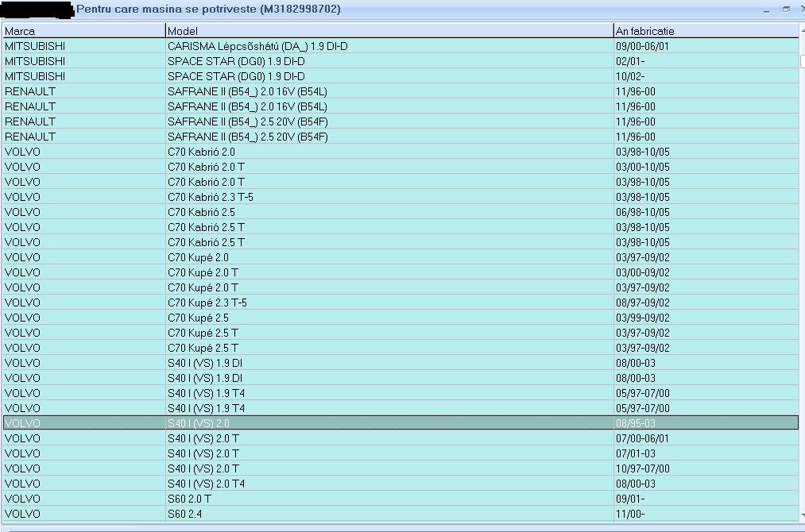Select the C70 Kupé 2.5 model cell
805x532 pixels.
(389, 318)
